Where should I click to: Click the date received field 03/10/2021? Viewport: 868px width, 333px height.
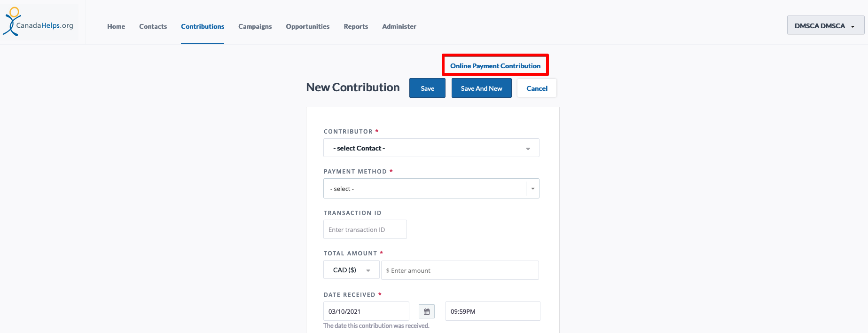pyautogui.click(x=366, y=311)
